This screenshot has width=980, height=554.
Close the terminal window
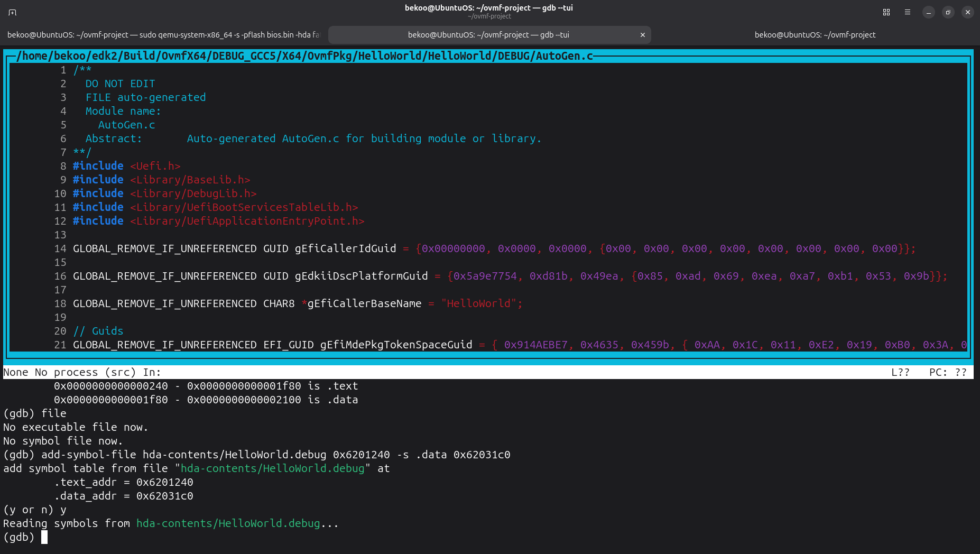968,12
